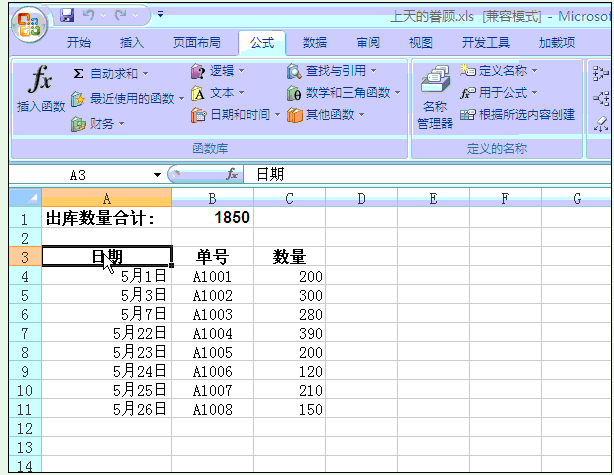Switch to the View (视图) tab

421,42
